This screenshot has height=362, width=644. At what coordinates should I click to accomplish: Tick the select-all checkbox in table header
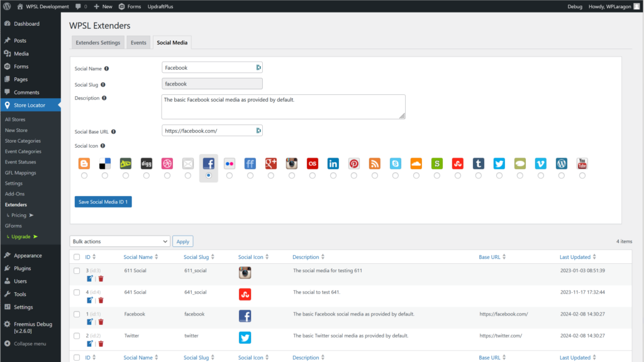77,257
